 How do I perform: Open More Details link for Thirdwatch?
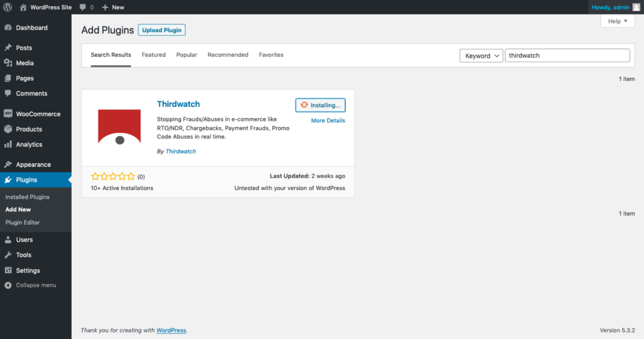pyautogui.click(x=328, y=120)
